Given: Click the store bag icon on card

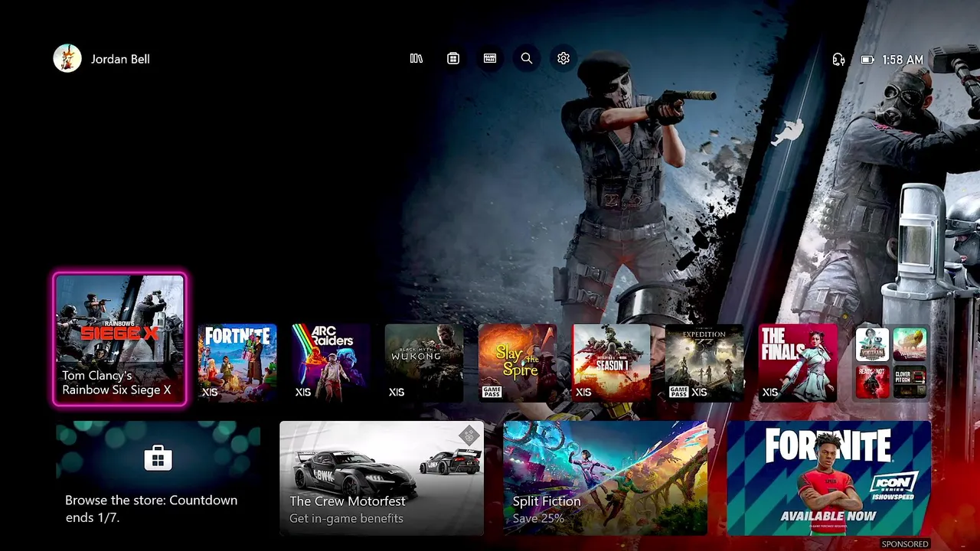Looking at the screenshot, I should tap(158, 458).
